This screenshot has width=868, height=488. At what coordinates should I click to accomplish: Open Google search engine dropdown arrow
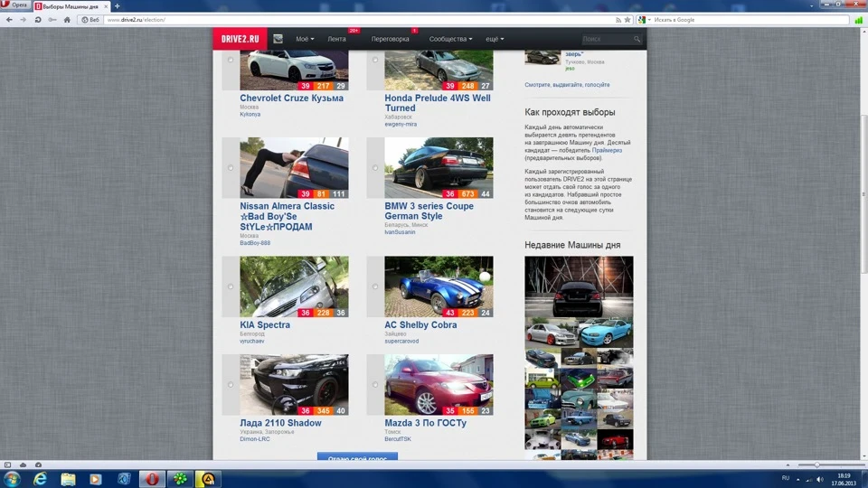649,20
